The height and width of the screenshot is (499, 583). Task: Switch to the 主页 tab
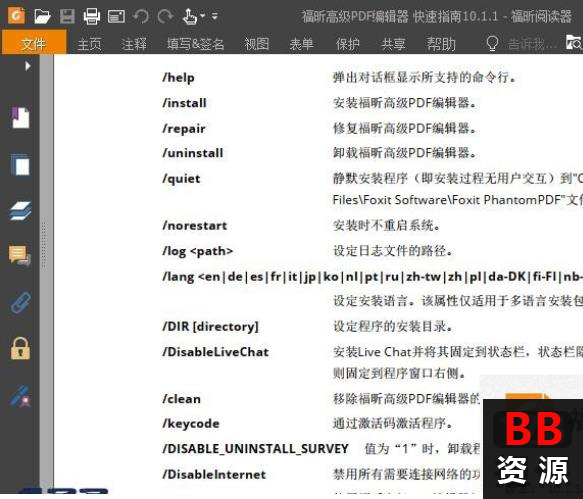pos(89,44)
